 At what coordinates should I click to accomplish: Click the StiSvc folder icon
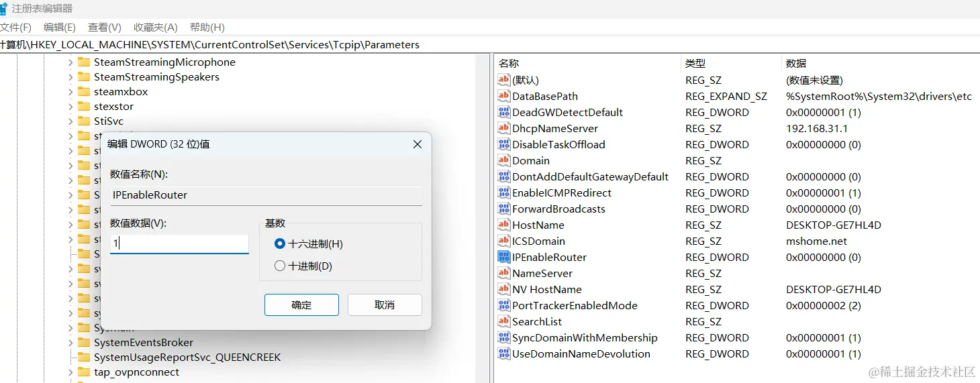(83, 121)
